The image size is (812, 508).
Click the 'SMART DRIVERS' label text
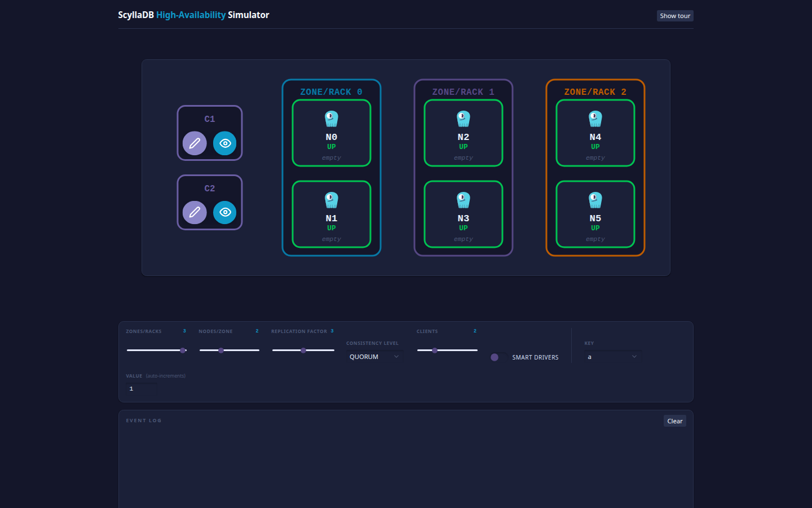pyautogui.click(x=535, y=357)
